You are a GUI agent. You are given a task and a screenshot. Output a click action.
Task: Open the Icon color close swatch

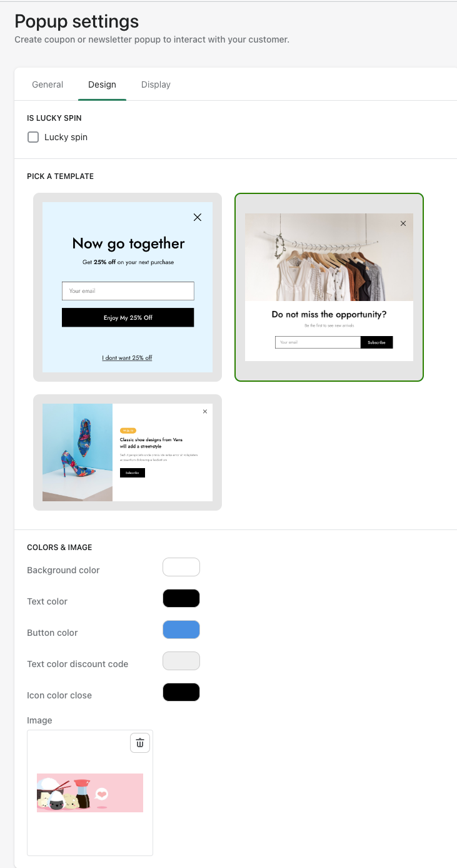(181, 692)
